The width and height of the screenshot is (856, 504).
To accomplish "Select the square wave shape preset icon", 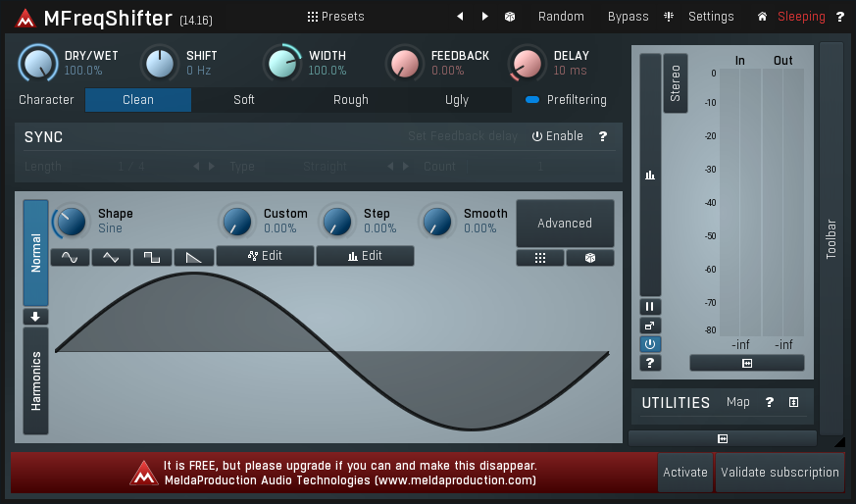I will tap(152, 257).
